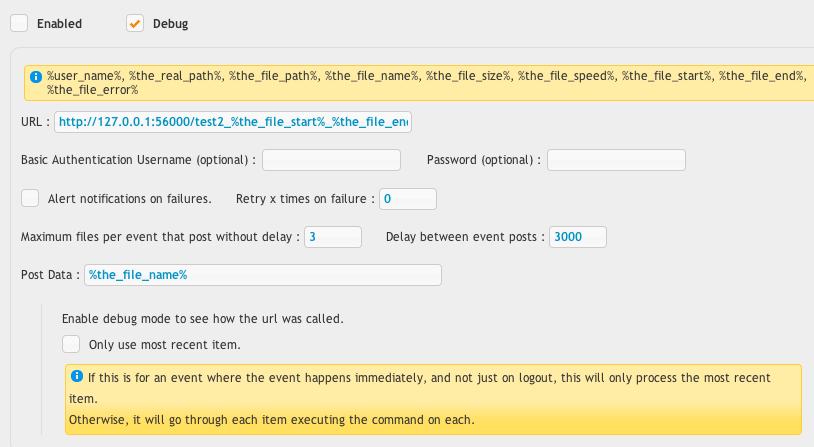Viewport: 814px width, 447px height.
Task: Click the Debug label text
Action: tap(170, 24)
